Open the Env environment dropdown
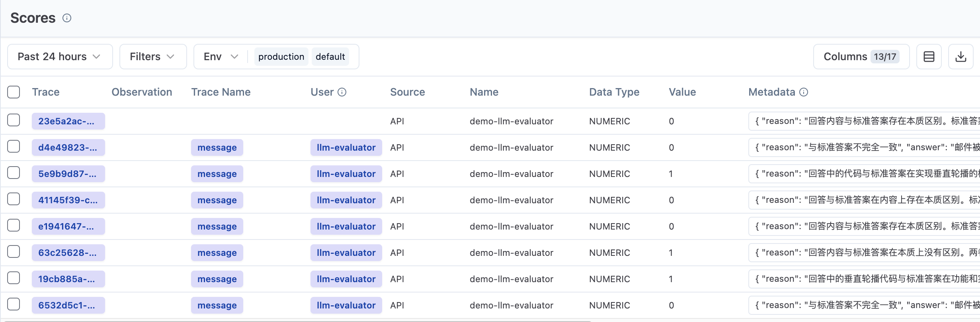The image size is (980, 322). pyautogui.click(x=221, y=57)
